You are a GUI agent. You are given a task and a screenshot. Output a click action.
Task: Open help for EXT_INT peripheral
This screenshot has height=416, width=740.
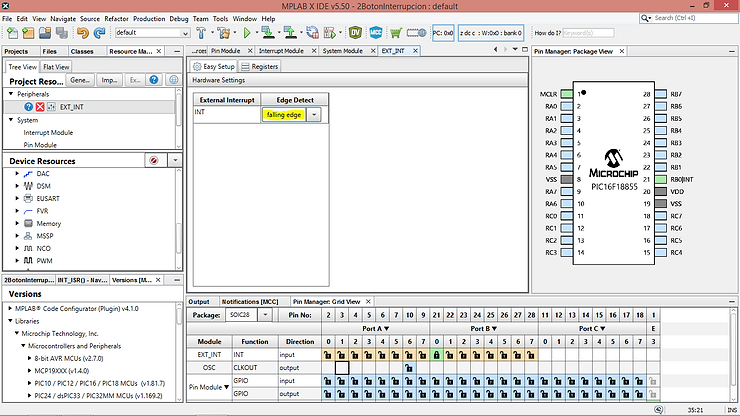pyautogui.click(x=28, y=107)
